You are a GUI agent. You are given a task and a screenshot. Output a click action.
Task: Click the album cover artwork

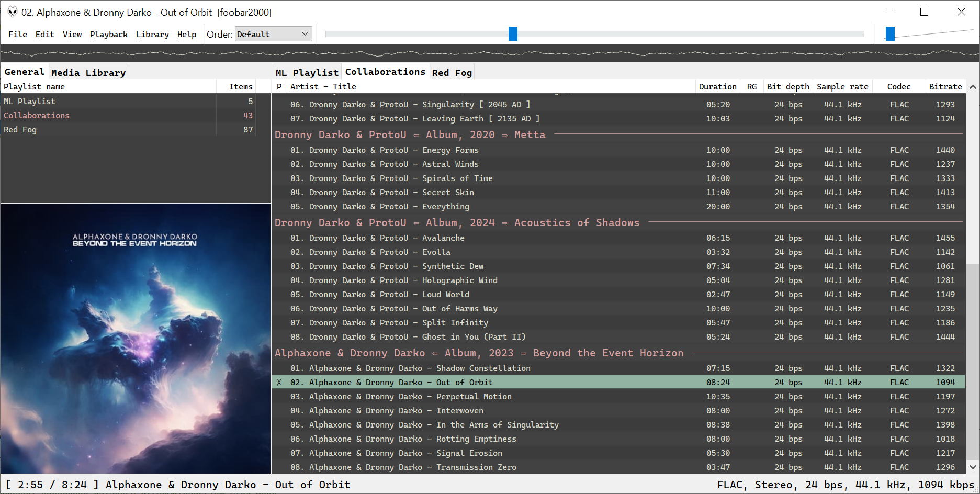coord(136,339)
